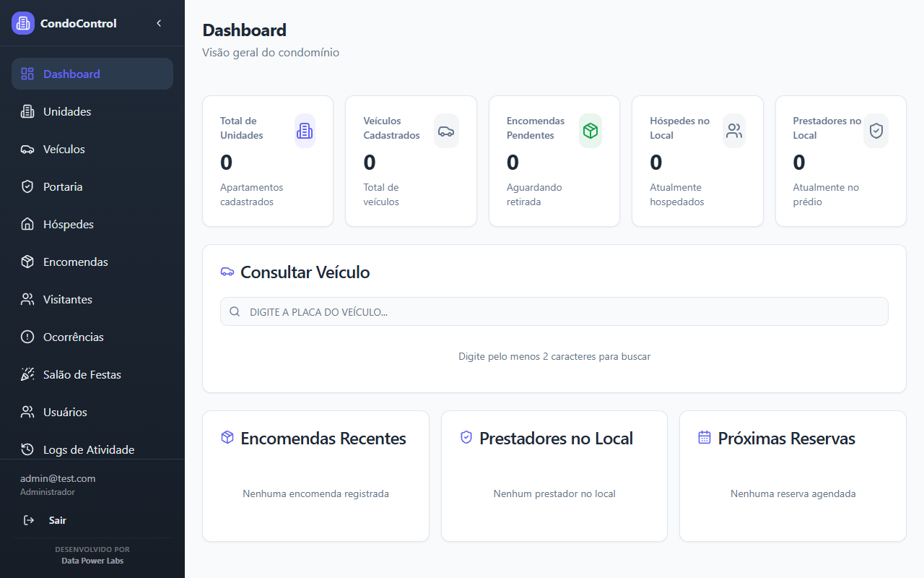Click the Ocorrências alert icon
924x578 pixels.
(x=27, y=337)
